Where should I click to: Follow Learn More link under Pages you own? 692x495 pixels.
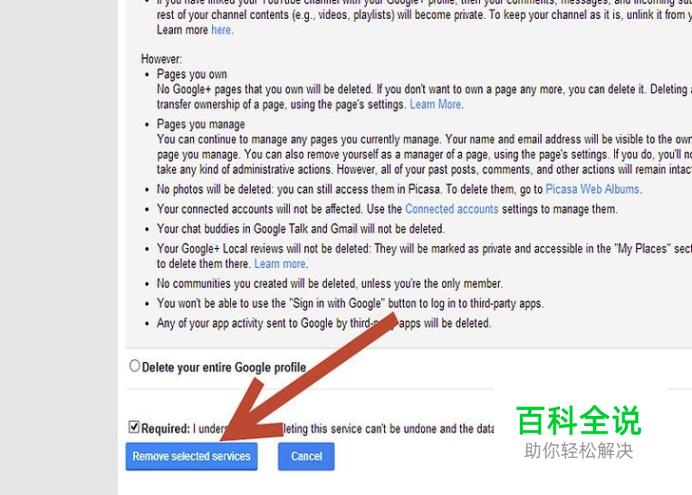tap(435, 105)
